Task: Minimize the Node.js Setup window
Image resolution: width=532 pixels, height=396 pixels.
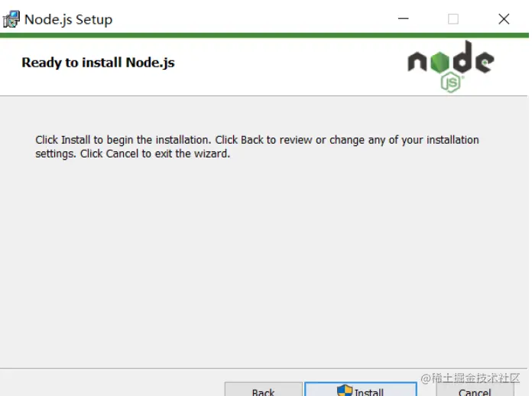Action: click(403, 19)
